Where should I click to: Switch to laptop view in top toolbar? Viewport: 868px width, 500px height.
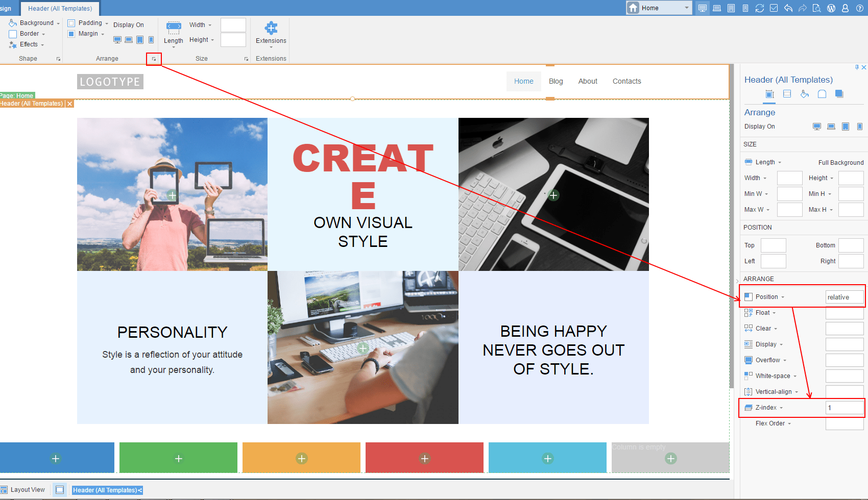717,8
